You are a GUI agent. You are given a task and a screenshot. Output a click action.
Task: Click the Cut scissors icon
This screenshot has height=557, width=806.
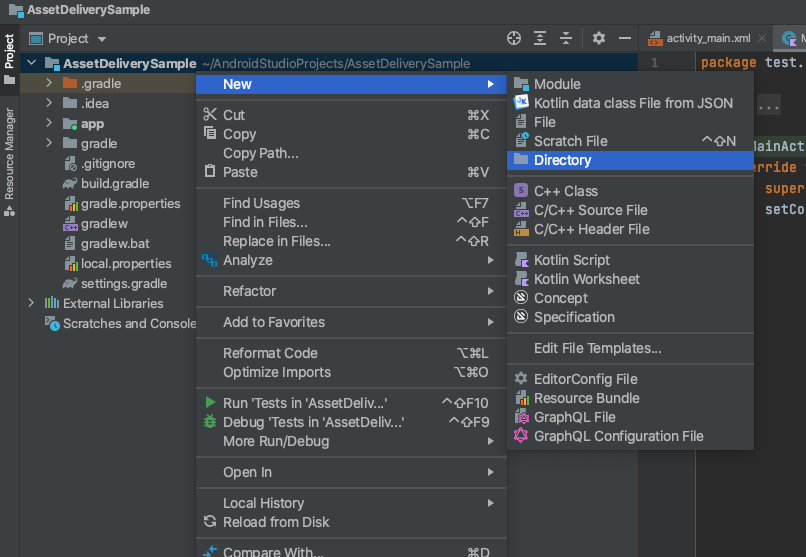click(x=210, y=114)
